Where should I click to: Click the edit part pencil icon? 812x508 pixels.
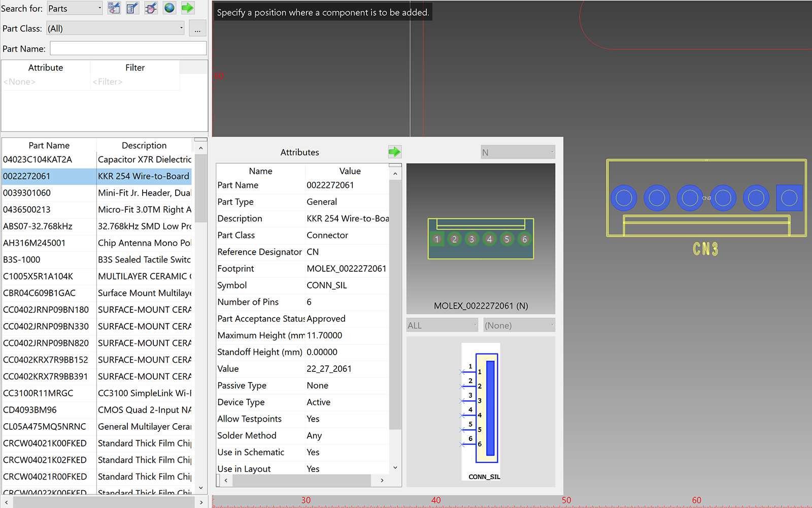click(132, 8)
